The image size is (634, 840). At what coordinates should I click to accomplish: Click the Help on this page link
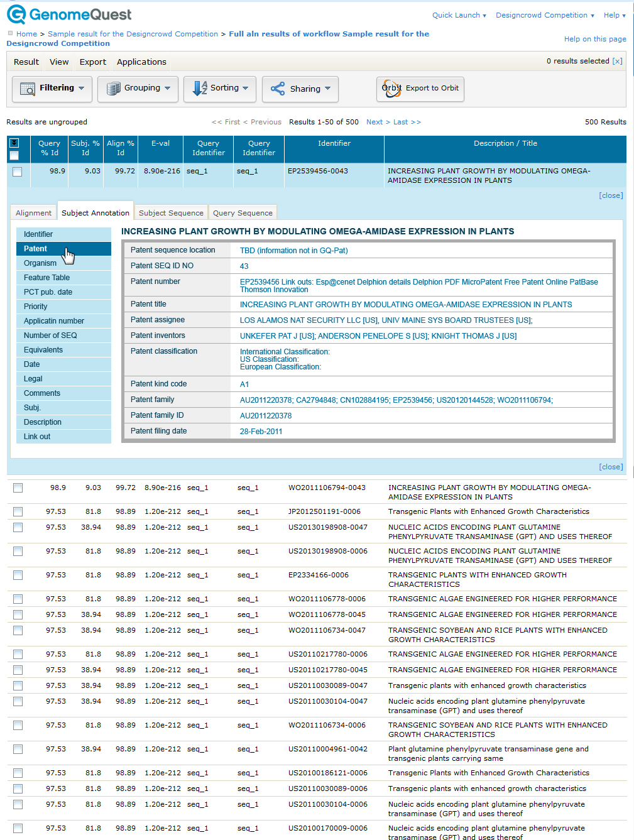[x=594, y=39]
